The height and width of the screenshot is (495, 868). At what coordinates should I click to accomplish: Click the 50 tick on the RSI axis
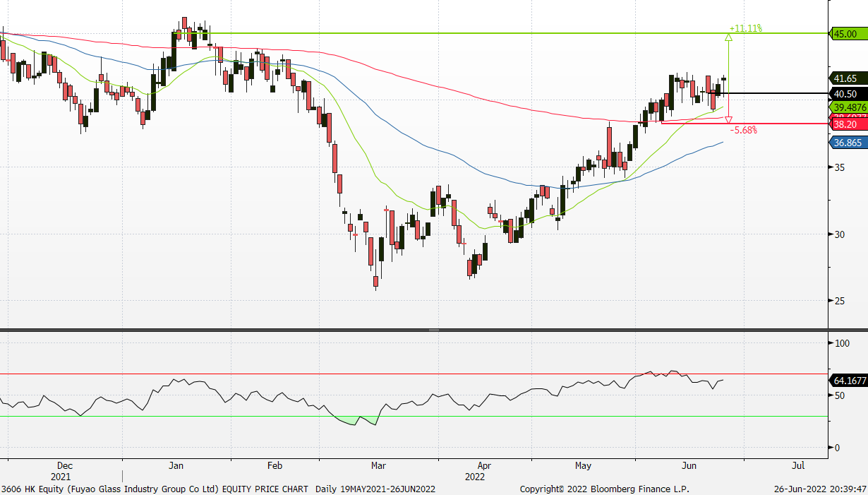[x=839, y=395]
